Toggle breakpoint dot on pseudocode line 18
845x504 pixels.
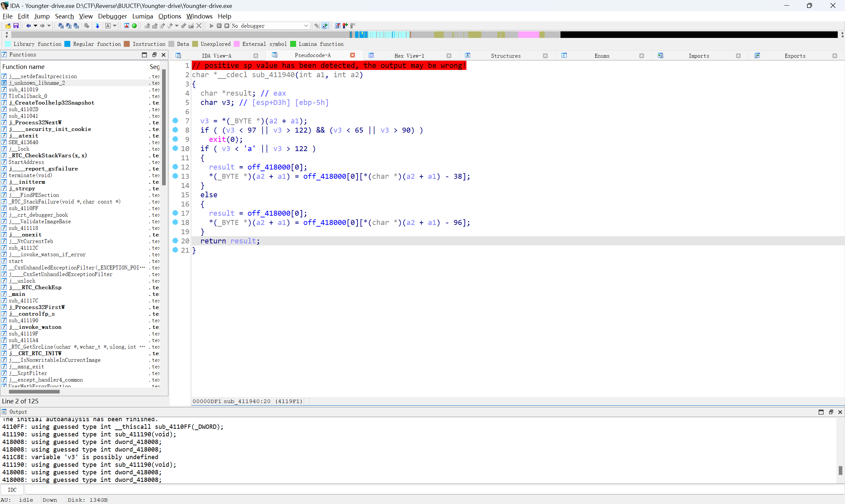(x=175, y=222)
